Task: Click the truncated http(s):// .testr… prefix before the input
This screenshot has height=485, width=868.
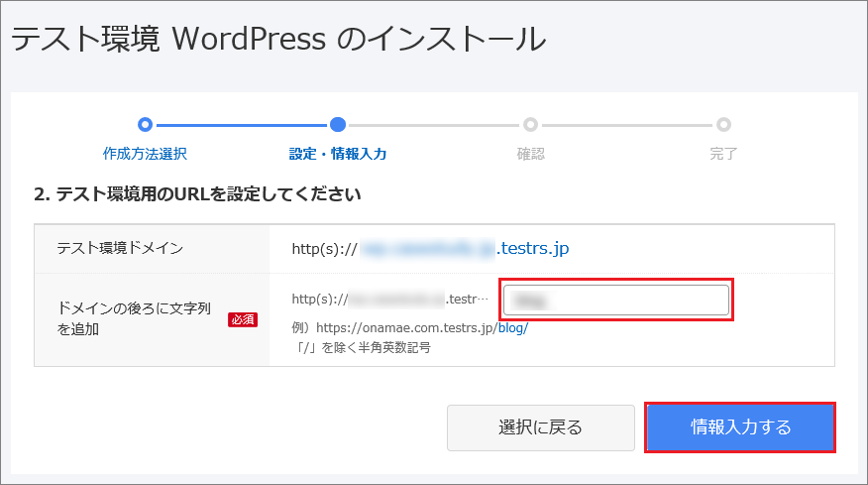Action: click(390, 300)
